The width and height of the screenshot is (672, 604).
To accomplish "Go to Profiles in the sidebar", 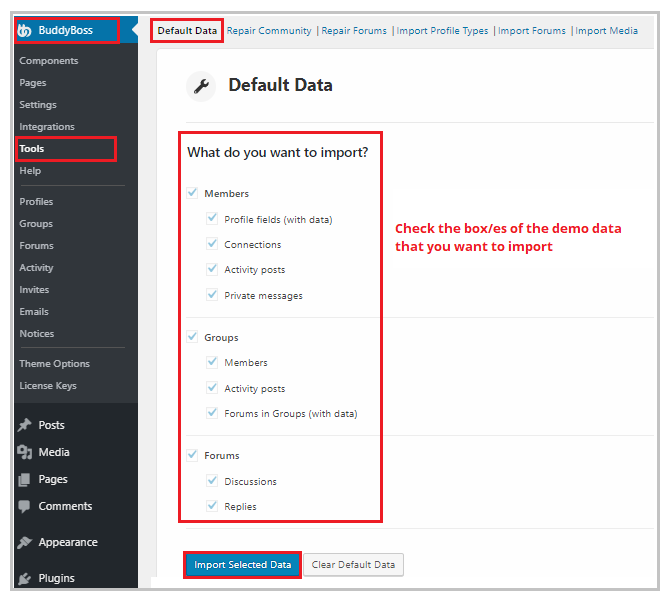I will click(36, 201).
